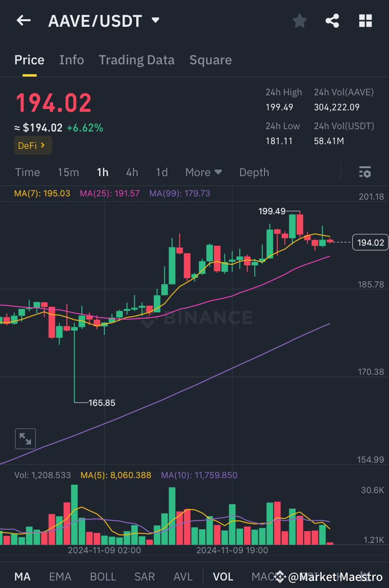389x588 pixels.
Task: Open the More timeframes dropdown
Action: point(203,172)
